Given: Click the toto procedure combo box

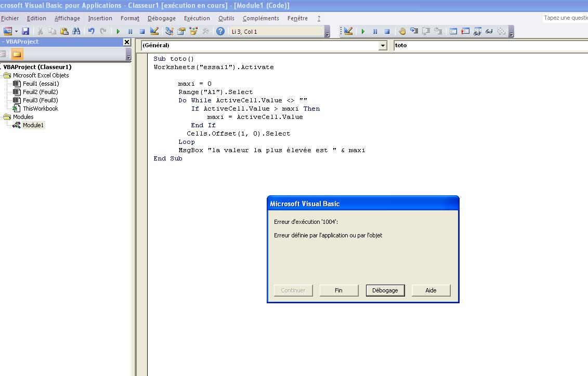Looking at the screenshot, I should 490,45.
